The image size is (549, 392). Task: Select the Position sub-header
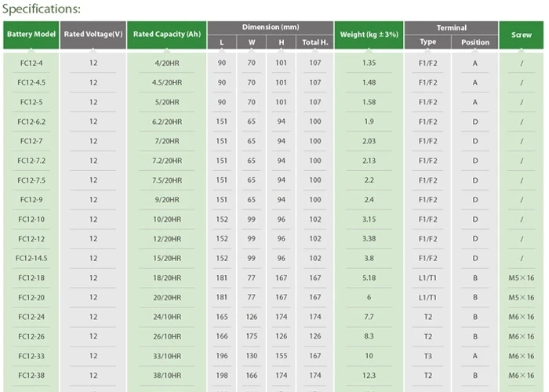[x=475, y=42]
